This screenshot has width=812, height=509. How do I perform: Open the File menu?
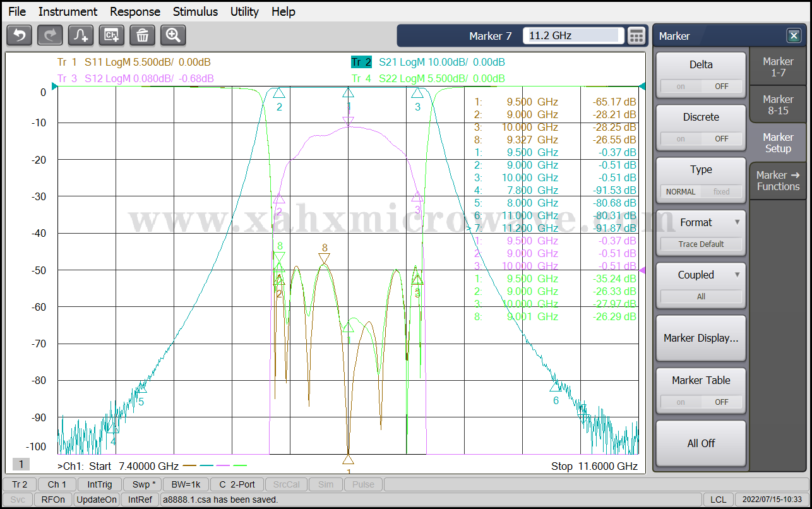pyautogui.click(x=17, y=11)
